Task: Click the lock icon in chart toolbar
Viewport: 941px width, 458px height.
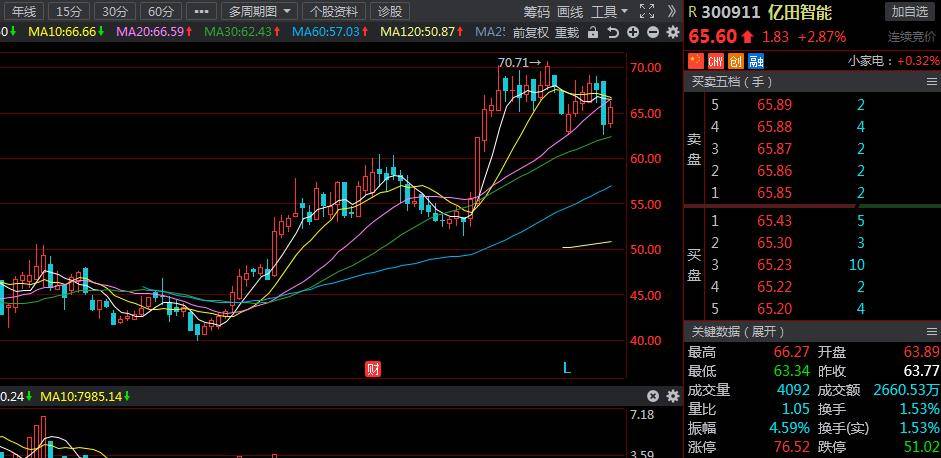Action: point(593,32)
